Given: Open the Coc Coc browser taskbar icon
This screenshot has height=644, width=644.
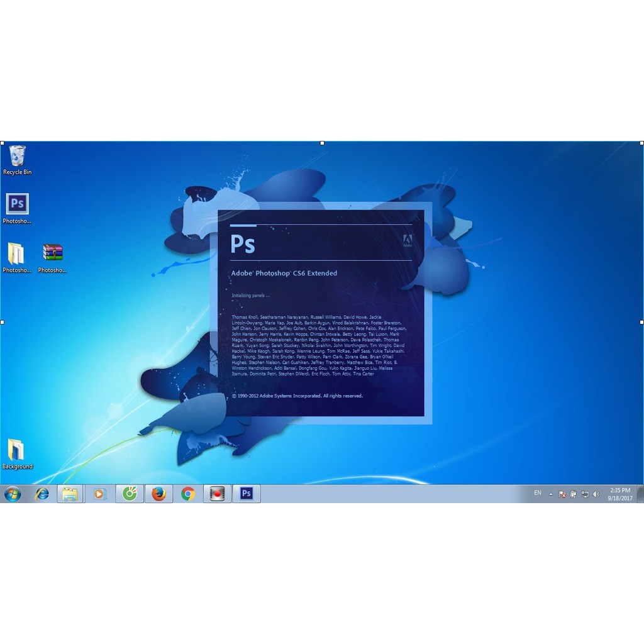Looking at the screenshot, I should coord(130,494).
